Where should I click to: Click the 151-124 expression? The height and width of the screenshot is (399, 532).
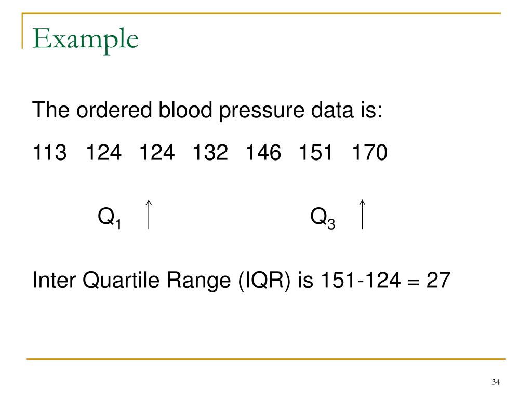(x=361, y=280)
